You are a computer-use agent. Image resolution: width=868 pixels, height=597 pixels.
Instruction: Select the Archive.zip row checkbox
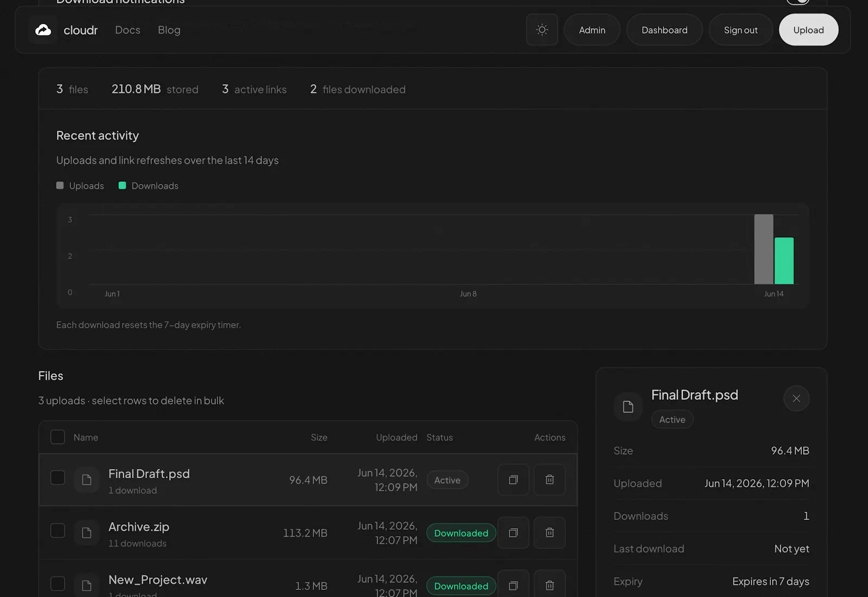click(58, 531)
